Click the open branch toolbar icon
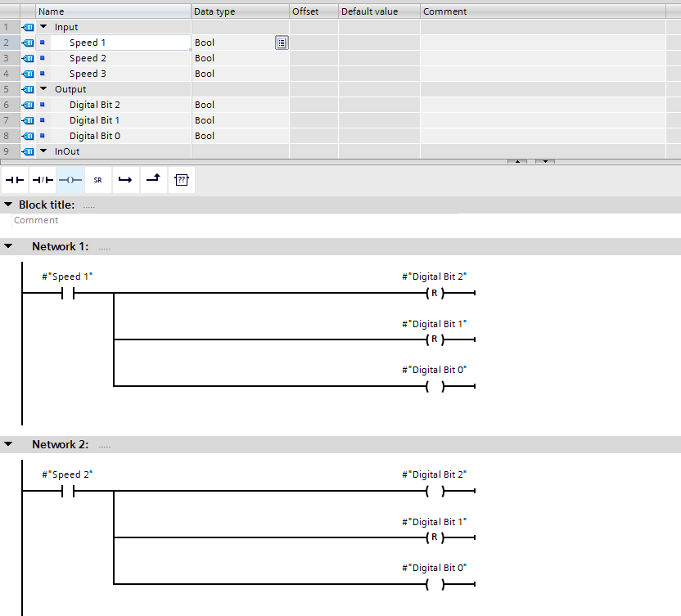 [125, 180]
